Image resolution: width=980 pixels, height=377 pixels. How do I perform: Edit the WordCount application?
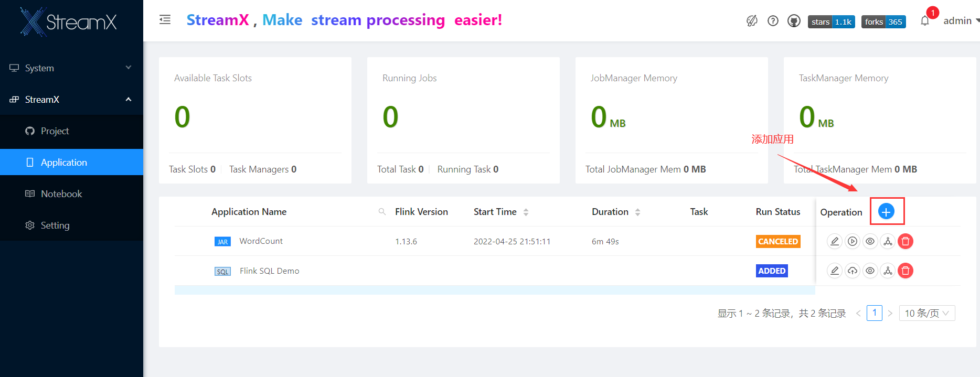[835, 241]
